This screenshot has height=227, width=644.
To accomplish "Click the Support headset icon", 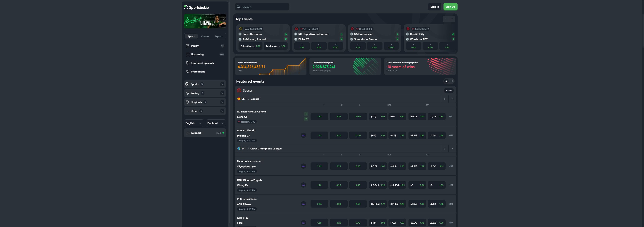I will coord(188,133).
